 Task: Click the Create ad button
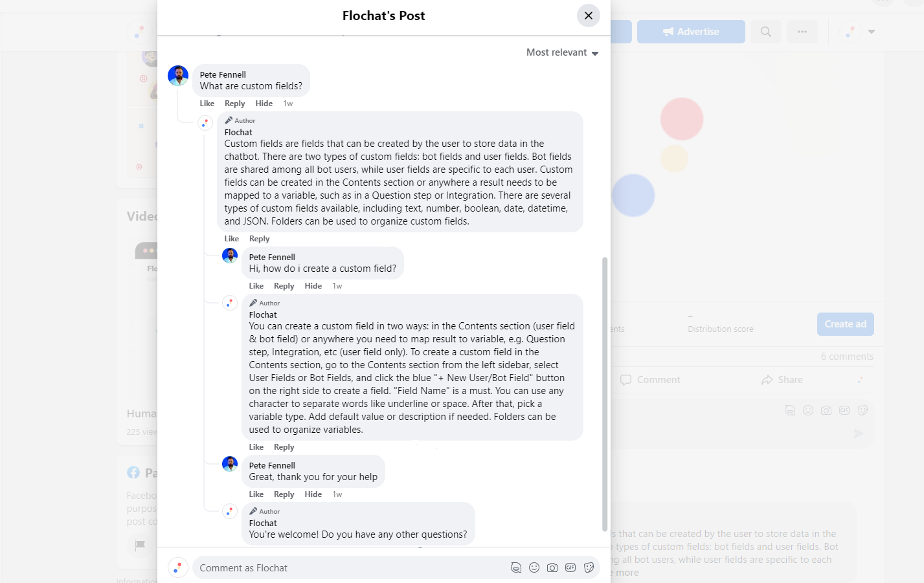(x=845, y=324)
